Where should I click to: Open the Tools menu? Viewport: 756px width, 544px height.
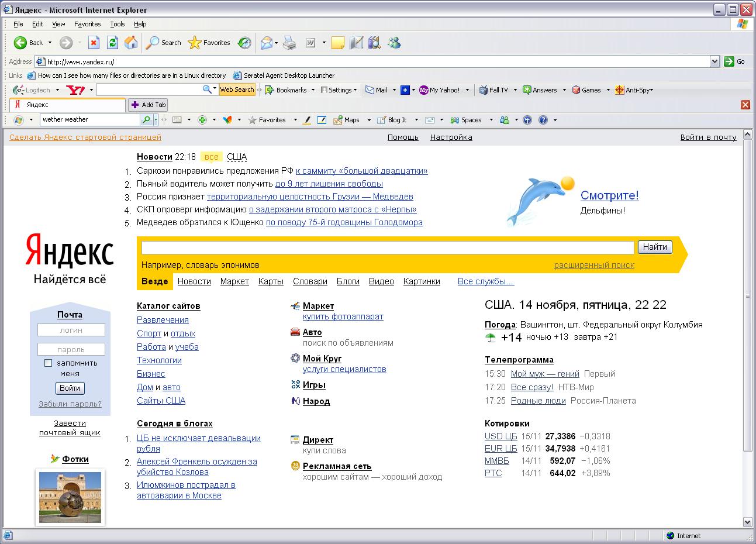point(118,24)
